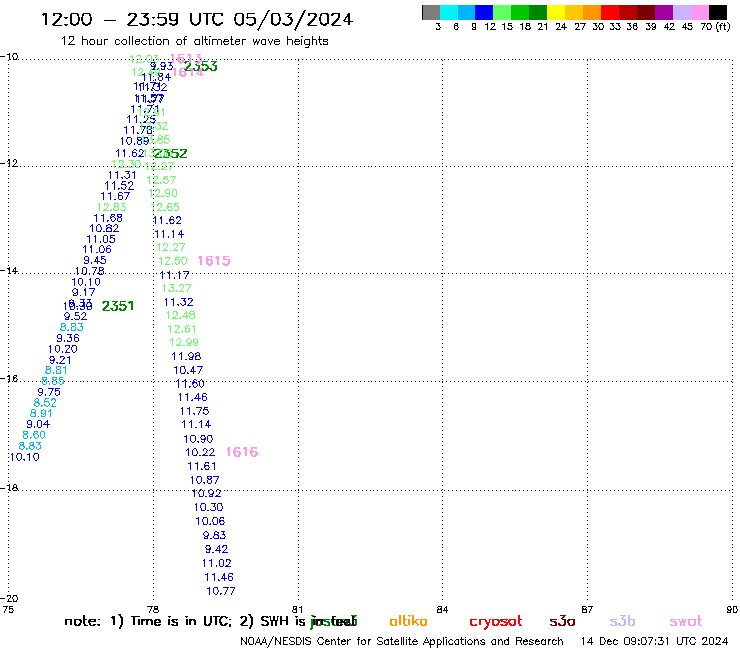This screenshot has width=740, height=650.
Task: Click the green time marker 2352
Action: (170, 153)
